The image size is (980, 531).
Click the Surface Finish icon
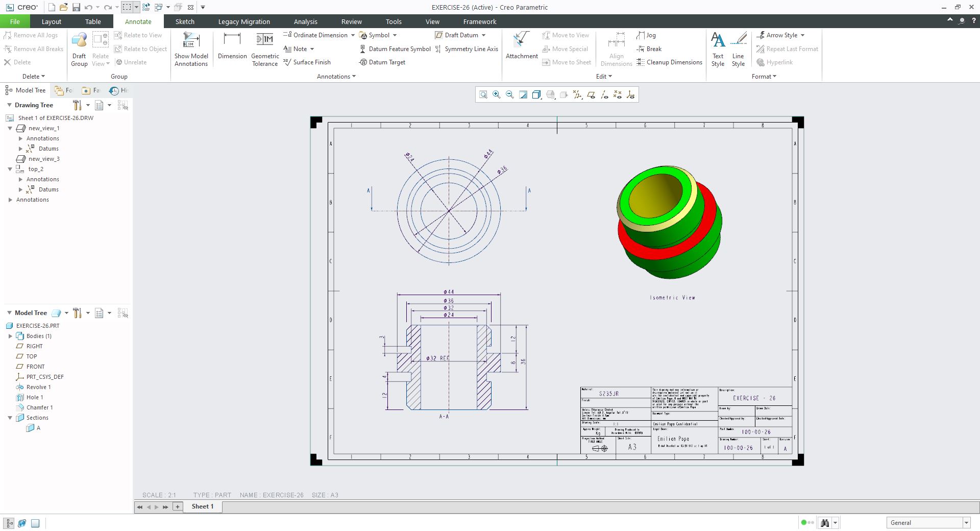[x=307, y=62]
